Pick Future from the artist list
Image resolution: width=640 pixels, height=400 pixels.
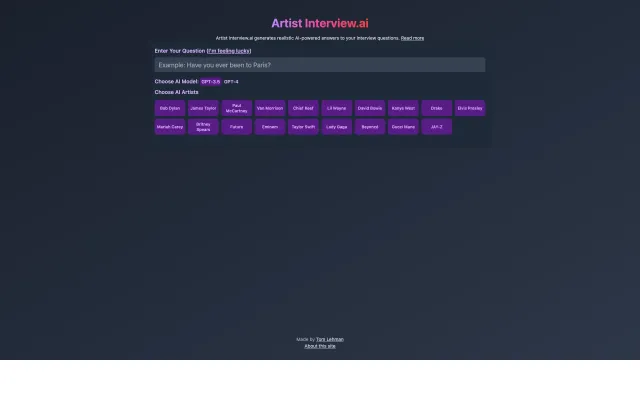[237, 127]
